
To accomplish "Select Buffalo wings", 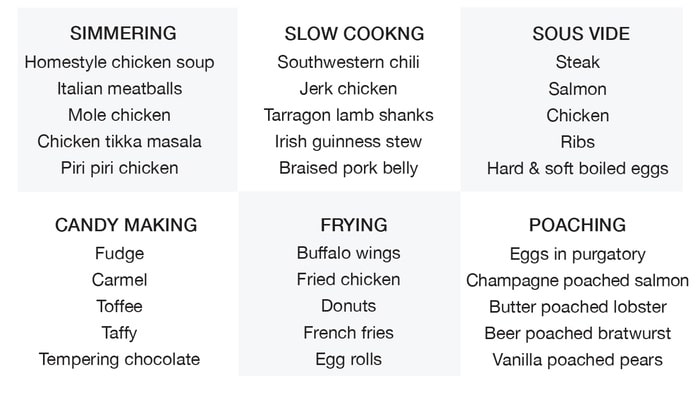I will 348,253.
